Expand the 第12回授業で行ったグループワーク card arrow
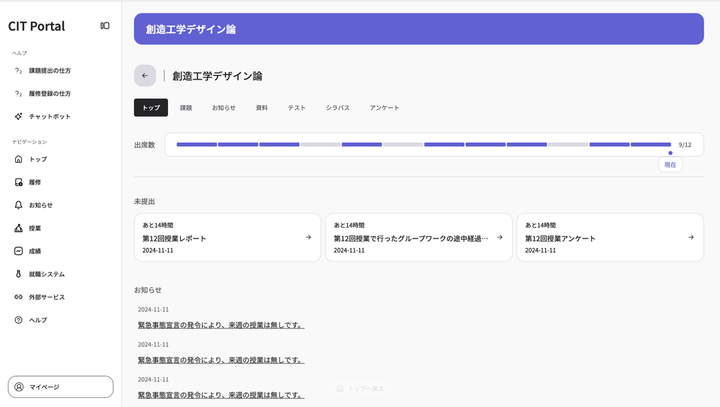The height and width of the screenshot is (407, 720). tap(499, 237)
